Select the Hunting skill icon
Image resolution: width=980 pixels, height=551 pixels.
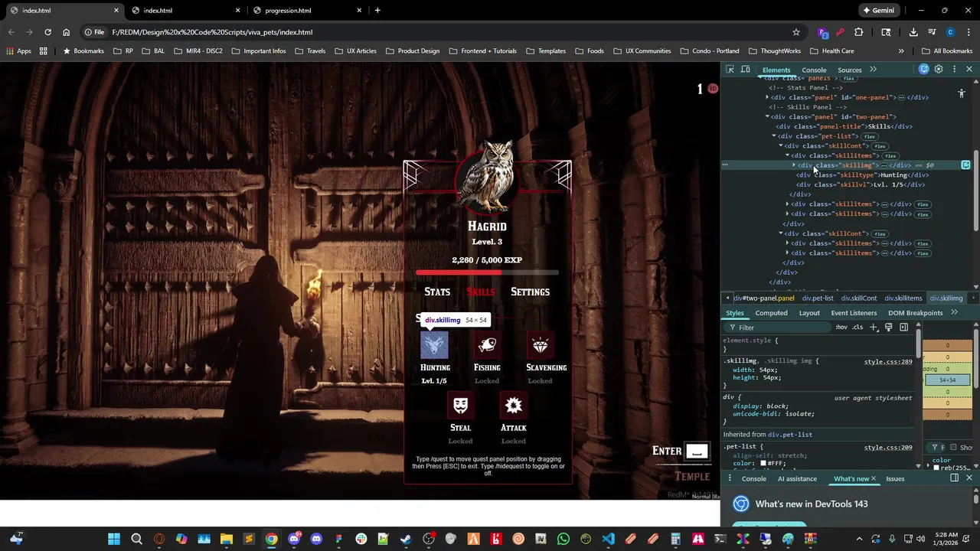pos(434,345)
